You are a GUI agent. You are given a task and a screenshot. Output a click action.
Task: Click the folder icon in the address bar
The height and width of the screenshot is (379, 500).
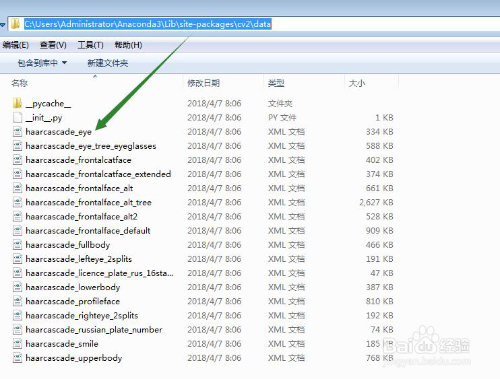[x=15, y=24]
